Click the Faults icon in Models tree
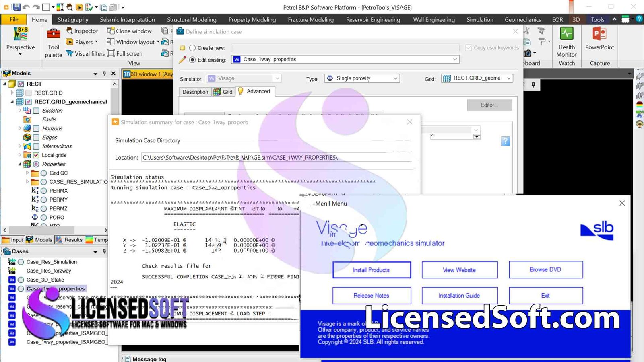This screenshot has width=644, height=362. tap(27, 119)
